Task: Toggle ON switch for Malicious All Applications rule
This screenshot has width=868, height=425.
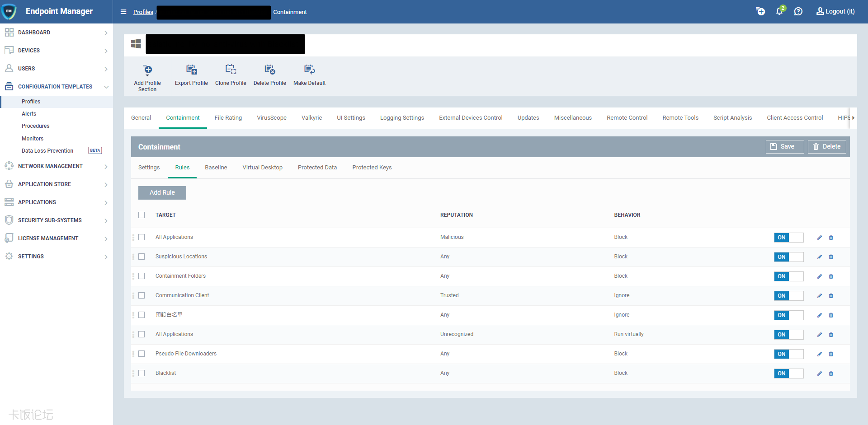Action: tap(788, 238)
